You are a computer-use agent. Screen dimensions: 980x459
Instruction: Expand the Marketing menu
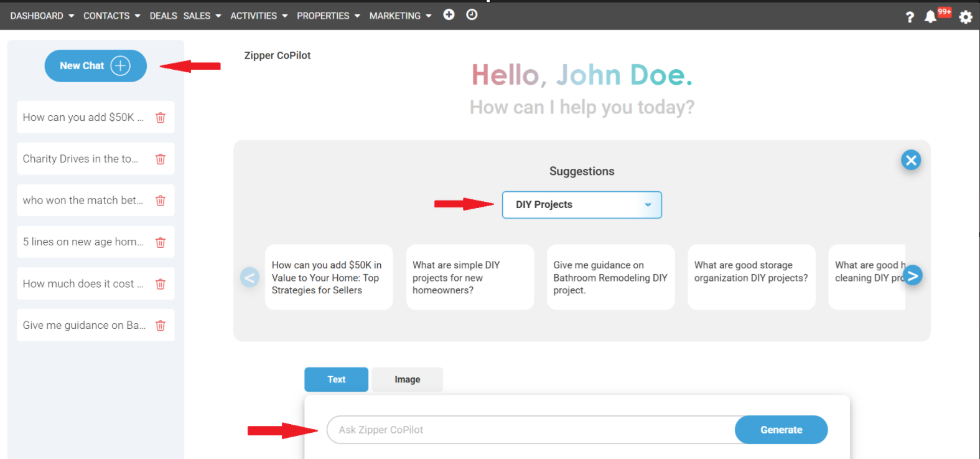400,16
